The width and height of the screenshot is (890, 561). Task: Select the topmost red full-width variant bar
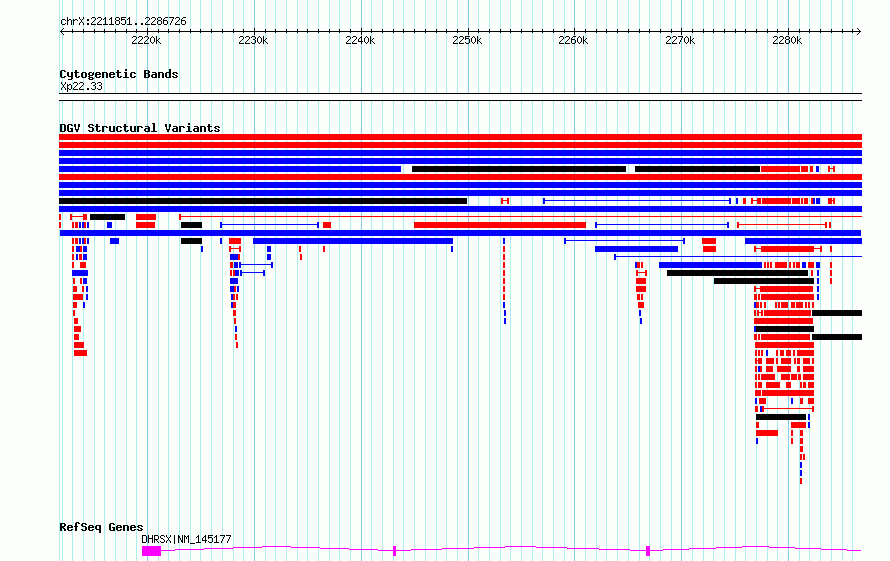[x=460, y=137]
